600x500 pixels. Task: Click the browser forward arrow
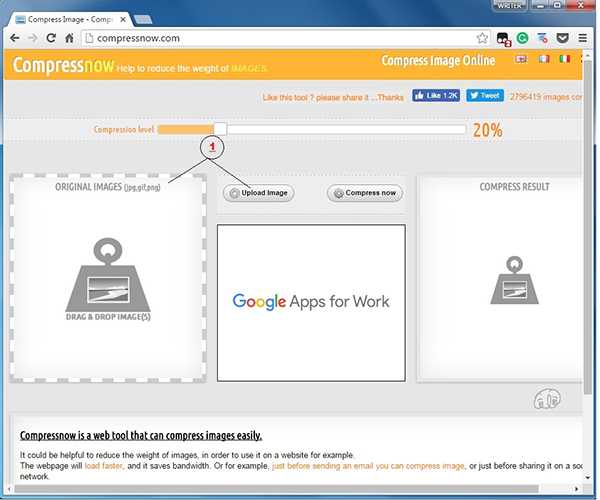coord(33,38)
